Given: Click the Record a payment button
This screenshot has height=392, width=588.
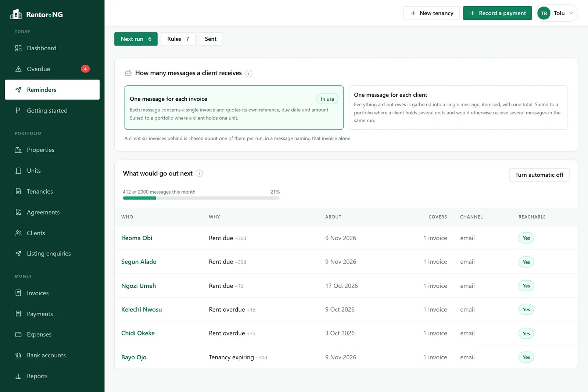Looking at the screenshot, I should pos(497,13).
